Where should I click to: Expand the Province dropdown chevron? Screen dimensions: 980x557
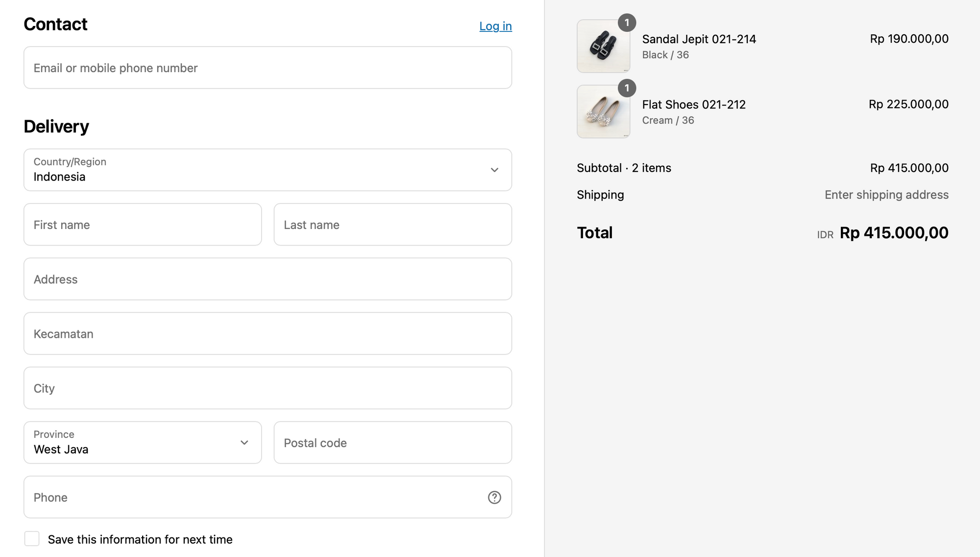244,442
